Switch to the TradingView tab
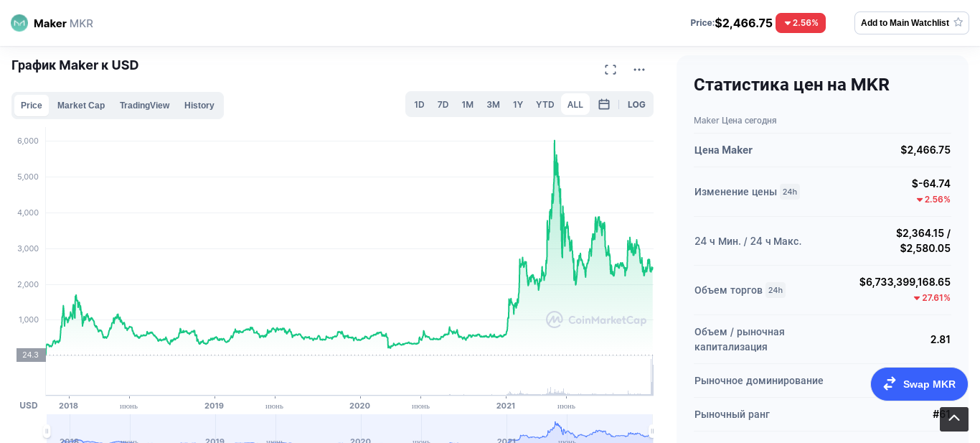980x443 pixels. coord(145,106)
